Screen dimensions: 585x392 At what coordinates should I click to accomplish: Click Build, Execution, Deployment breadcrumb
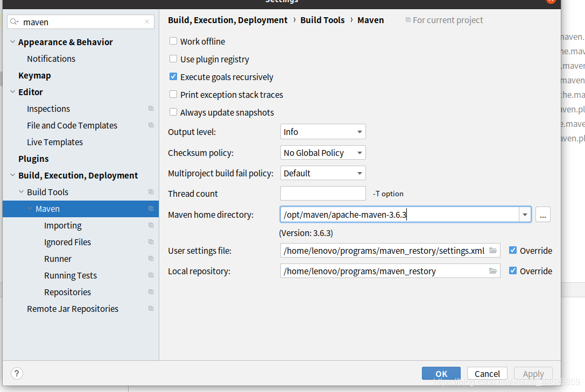pos(228,20)
